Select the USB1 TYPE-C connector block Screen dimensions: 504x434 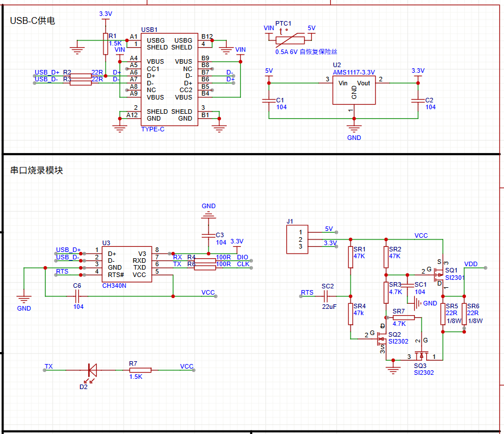click(x=169, y=79)
